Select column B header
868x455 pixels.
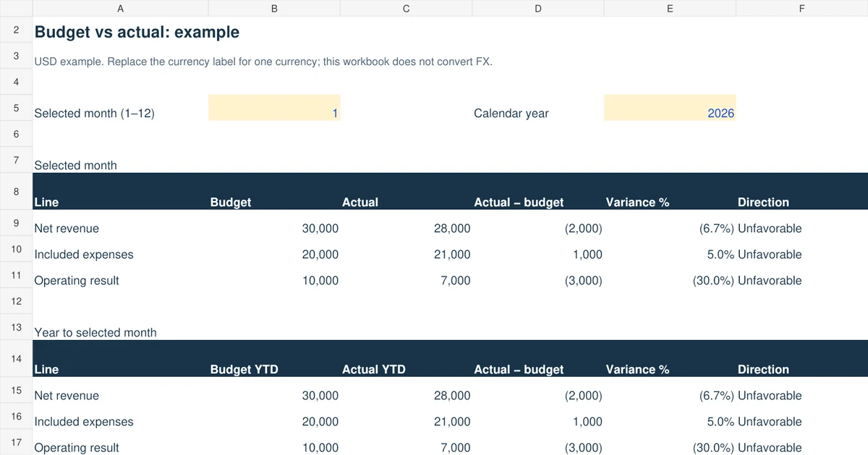click(274, 9)
